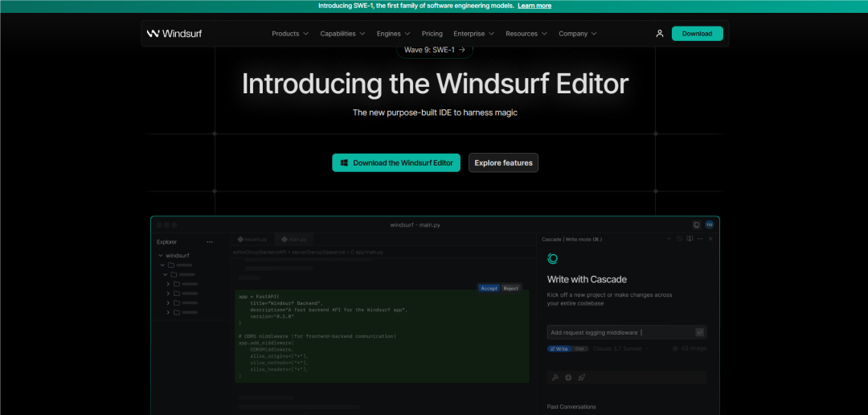The image size is (868, 415).
Task: Click the Cascade history clock icon
Action: click(679, 239)
